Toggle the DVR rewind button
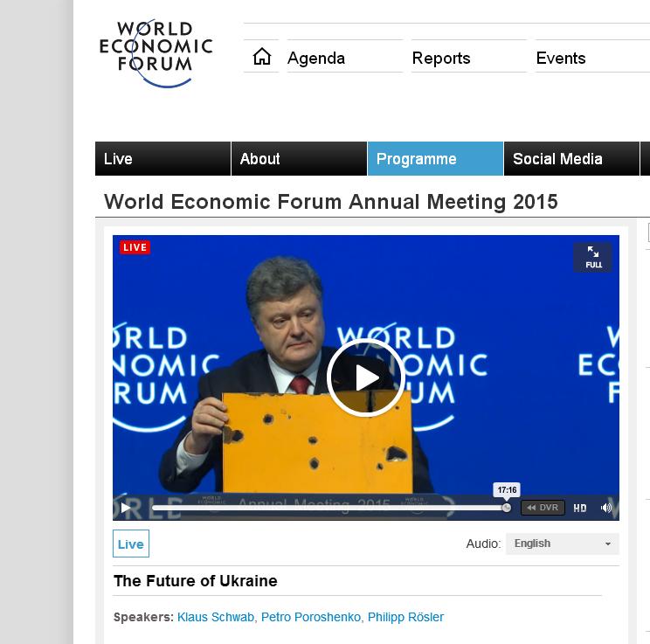The image size is (650, 644). pos(543,508)
